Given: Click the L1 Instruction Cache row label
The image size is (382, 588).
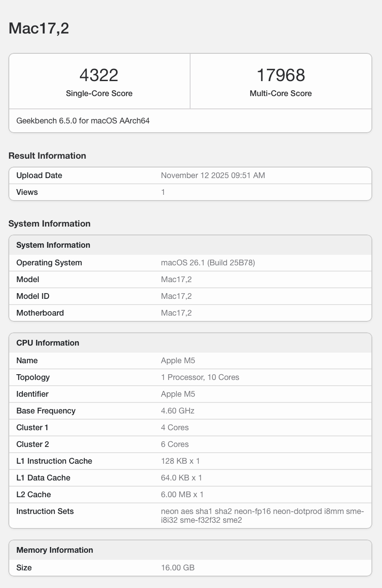Looking at the screenshot, I should click(x=54, y=461).
